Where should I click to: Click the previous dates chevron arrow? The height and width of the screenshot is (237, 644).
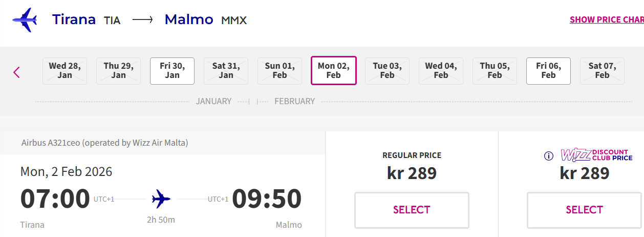(x=16, y=72)
